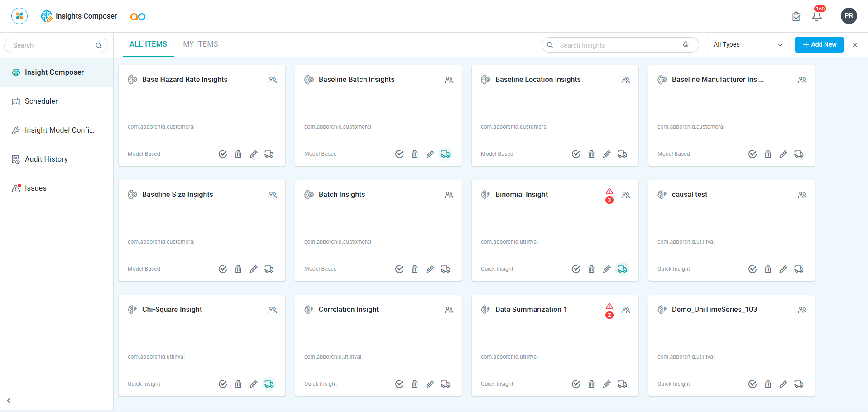Open share users icon on causal test
The height and width of the screenshot is (412, 868).
click(x=802, y=195)
